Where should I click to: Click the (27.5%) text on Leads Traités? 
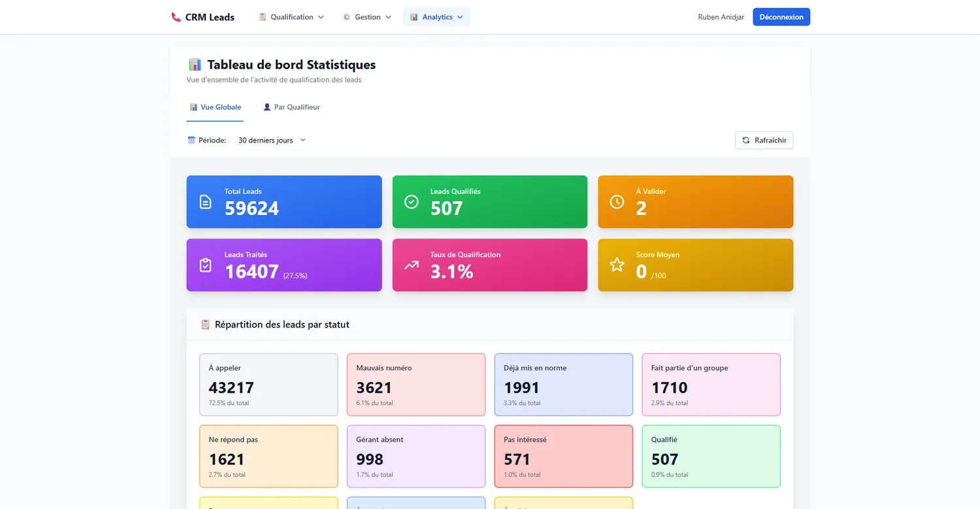(295, 276)
